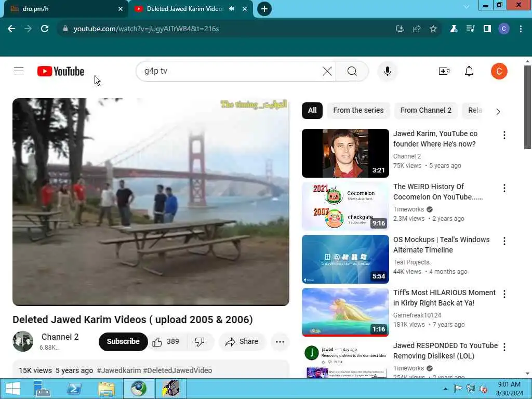Select the All filter chip
Image resolution: width=532 pixels, height=399 pixels.
pyautogui.click(x=312, y=110)
